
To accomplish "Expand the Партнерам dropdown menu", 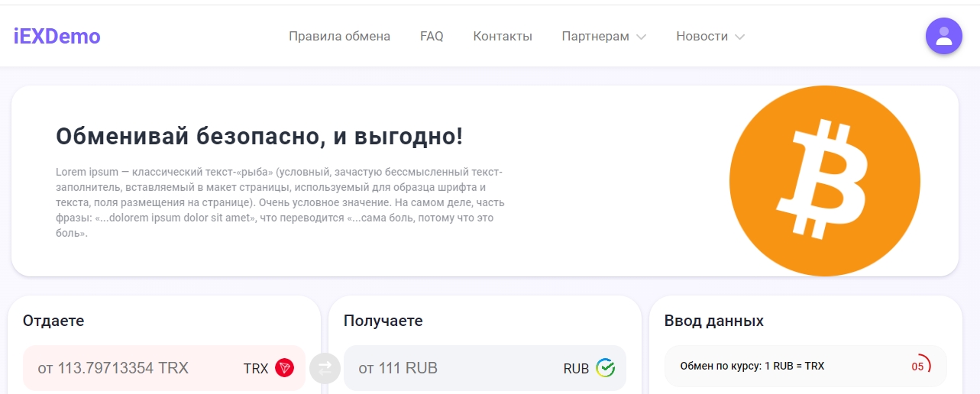I will tap(595, 36).
